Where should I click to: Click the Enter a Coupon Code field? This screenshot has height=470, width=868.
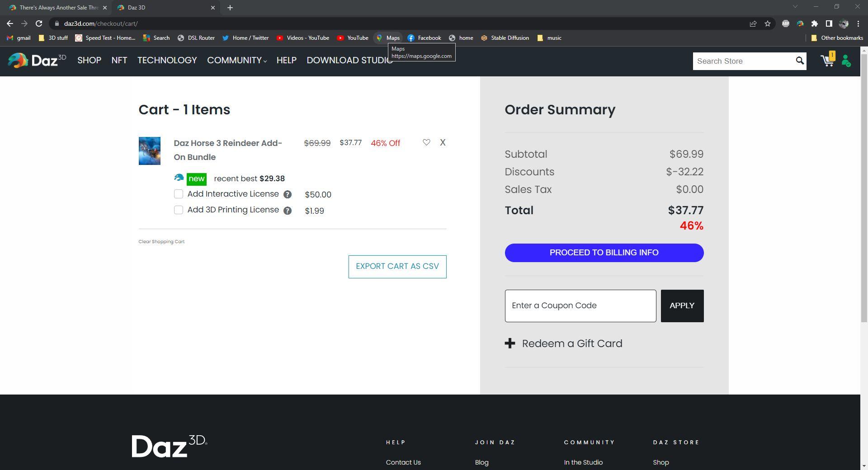click(580, 306)
